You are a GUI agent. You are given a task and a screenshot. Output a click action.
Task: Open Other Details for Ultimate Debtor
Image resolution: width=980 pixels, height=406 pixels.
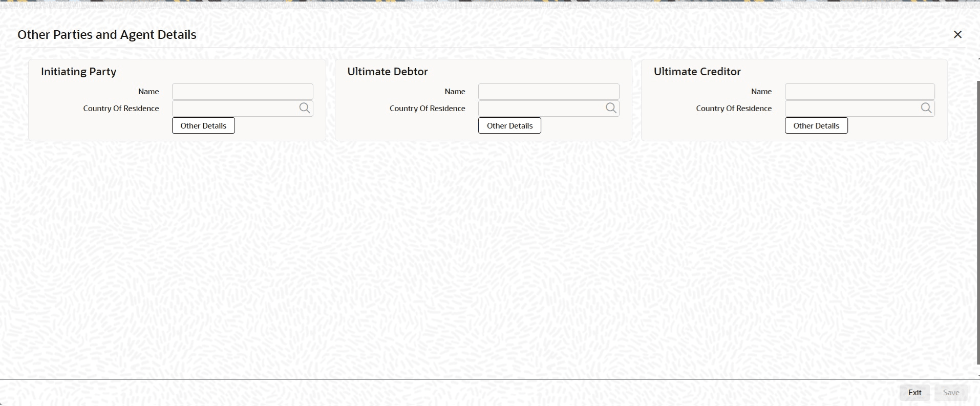pyautogui.click(x=509, y=125)
